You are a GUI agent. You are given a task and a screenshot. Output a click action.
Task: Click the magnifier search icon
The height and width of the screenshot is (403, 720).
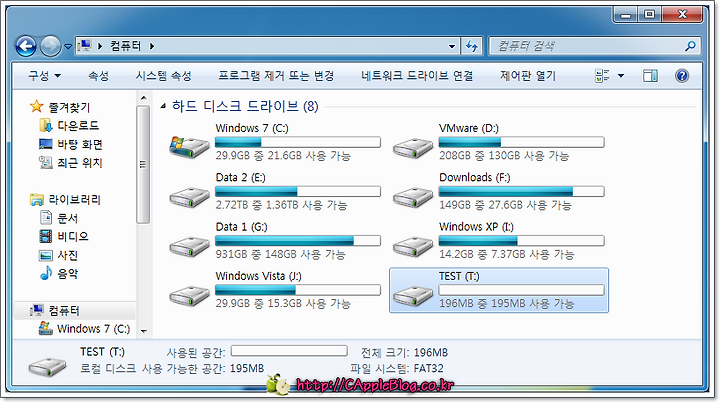690,46
